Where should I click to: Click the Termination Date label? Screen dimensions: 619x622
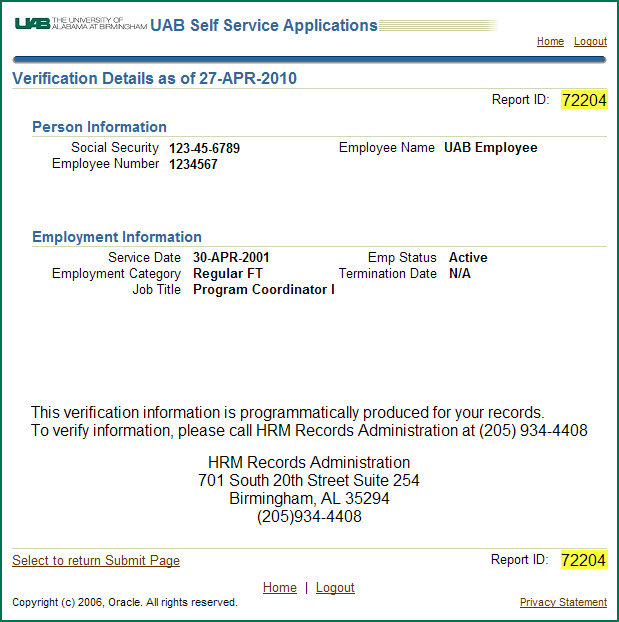pos(387,273)
